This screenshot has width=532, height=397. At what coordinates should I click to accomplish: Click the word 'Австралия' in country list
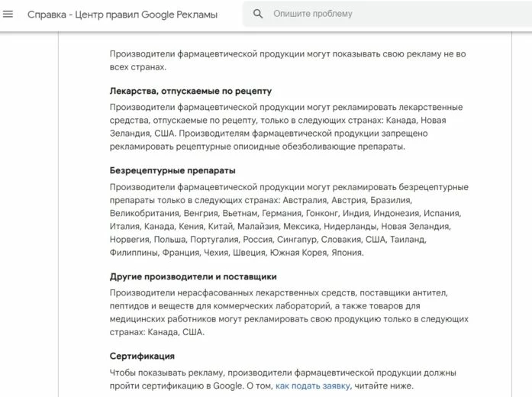point(305,200)
